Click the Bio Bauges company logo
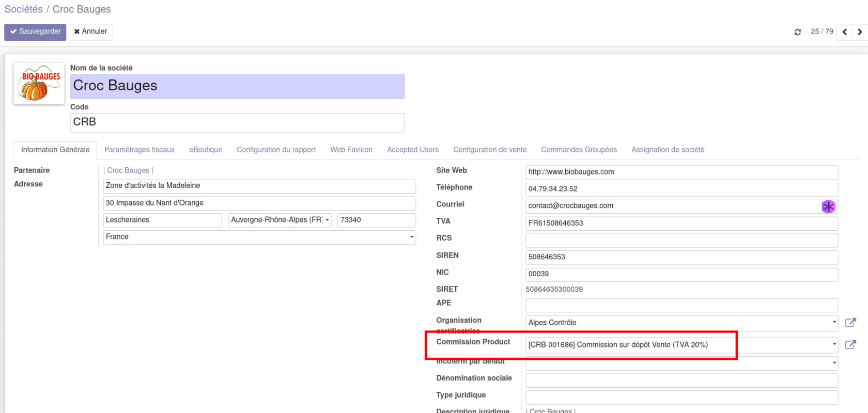 click(39, 84)
